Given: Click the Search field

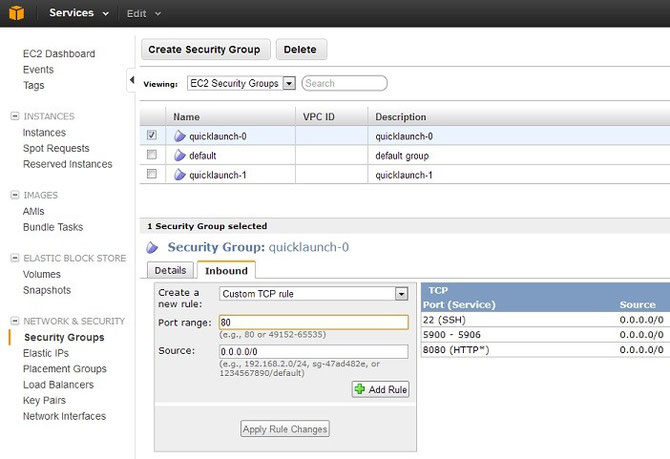Looking at the screenshot, I should click(x=344, y=83).
